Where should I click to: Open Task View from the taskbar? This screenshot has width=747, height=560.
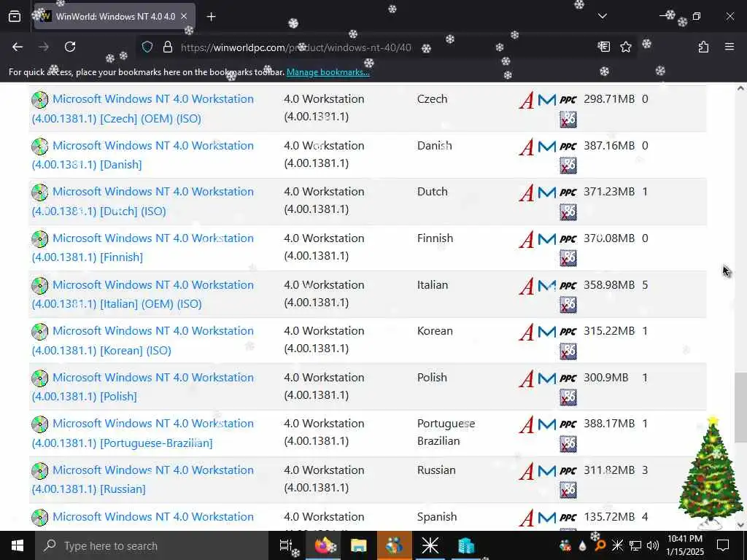click(285, 545)
